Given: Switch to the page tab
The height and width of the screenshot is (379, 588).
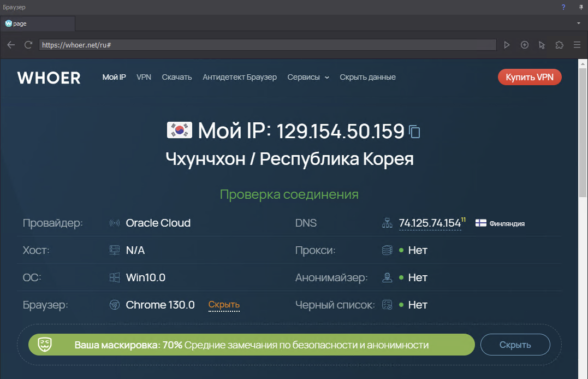Looking at the screenshot, I should tap(38, 23).
